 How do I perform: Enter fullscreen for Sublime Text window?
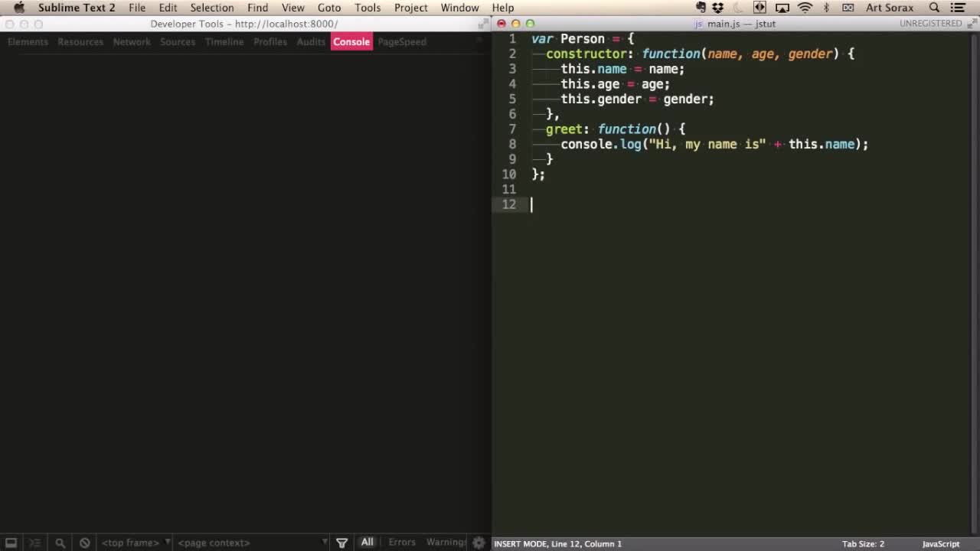pos(972,24)
